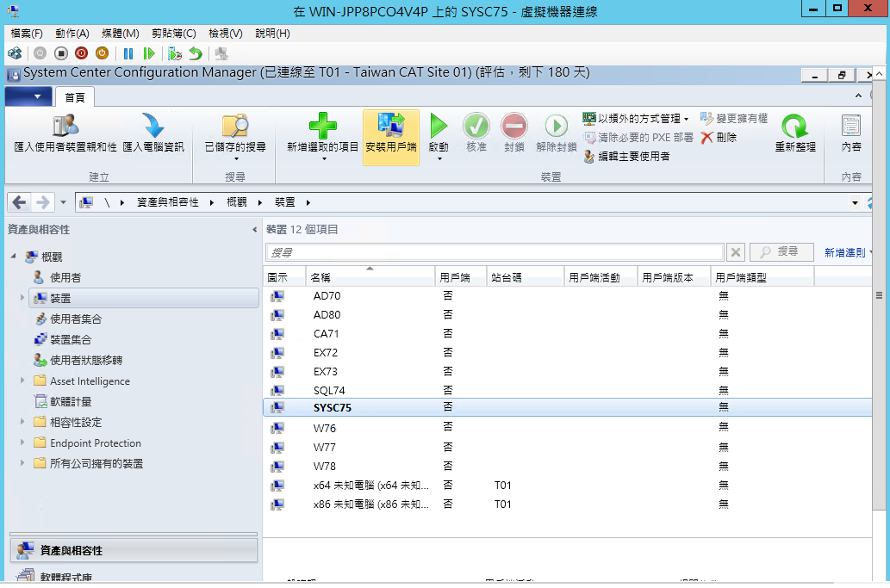Collapse the ribbon chevron
This screenshot has height=588, width=890.
(858, 96)
